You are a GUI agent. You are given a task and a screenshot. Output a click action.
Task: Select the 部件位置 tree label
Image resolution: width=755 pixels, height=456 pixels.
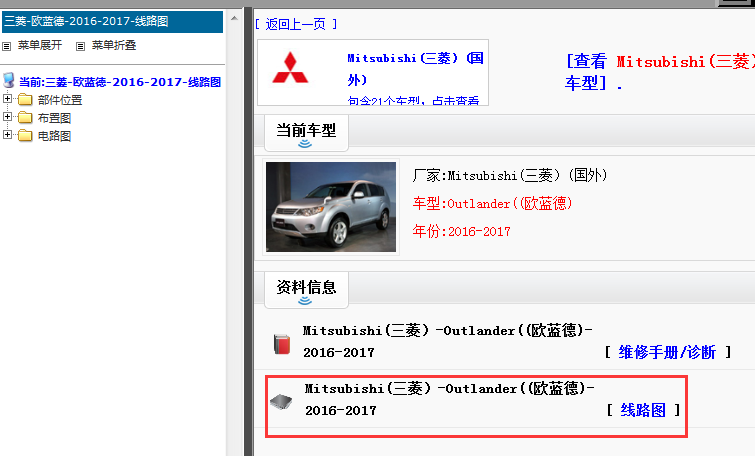pos(60,100)
